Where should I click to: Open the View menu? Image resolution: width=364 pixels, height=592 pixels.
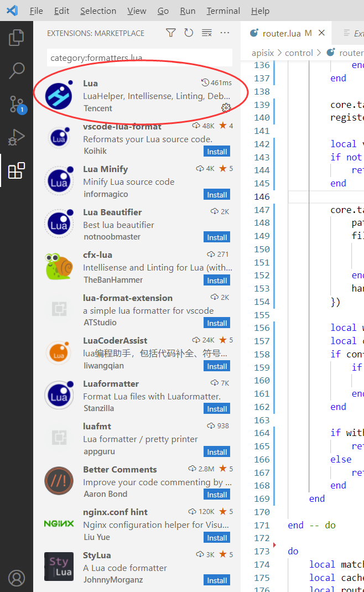click(137, 11)
